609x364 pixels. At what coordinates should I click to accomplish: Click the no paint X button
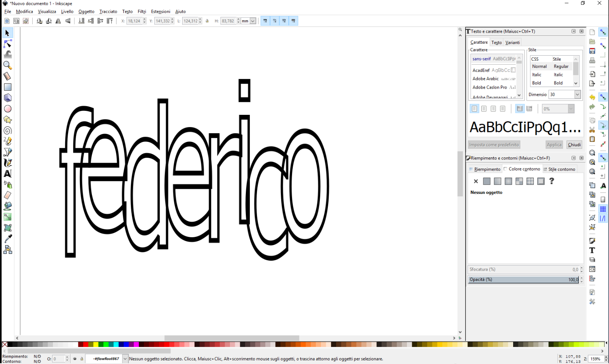click(x=476, y=181)
